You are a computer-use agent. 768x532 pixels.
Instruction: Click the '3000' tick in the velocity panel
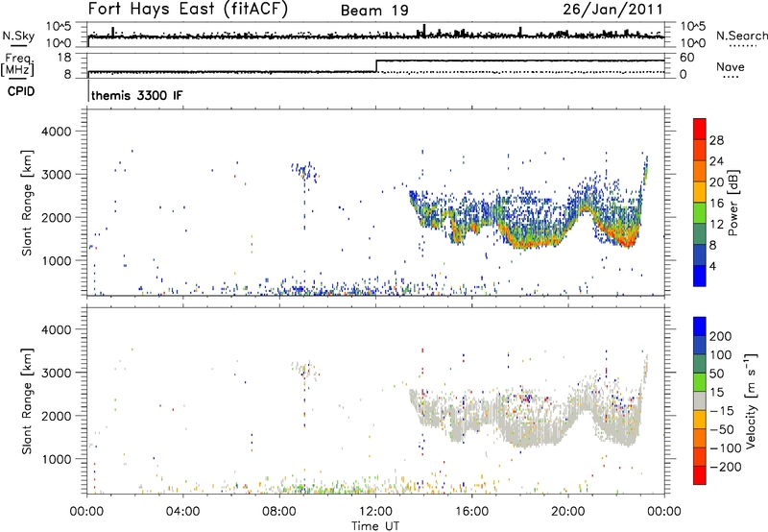[x=56, y=373]
